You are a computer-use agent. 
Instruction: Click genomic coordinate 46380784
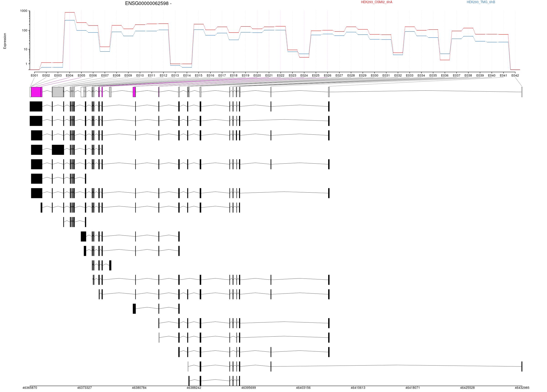[139, 388]
